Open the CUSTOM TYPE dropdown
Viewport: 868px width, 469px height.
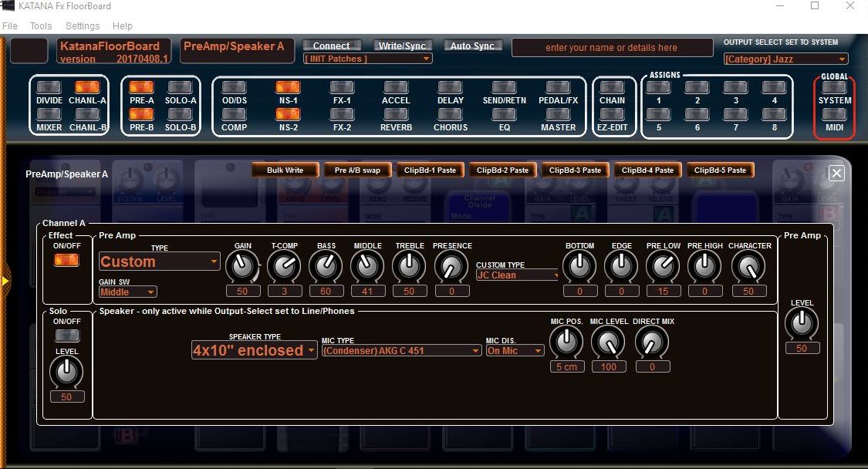tap(518, 275)
